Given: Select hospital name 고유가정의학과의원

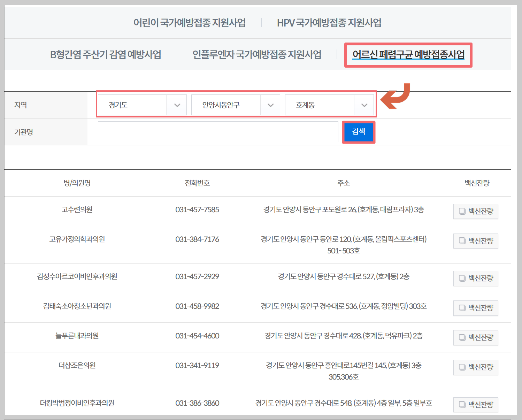Looking at the screenshot, I should [77, 239].
